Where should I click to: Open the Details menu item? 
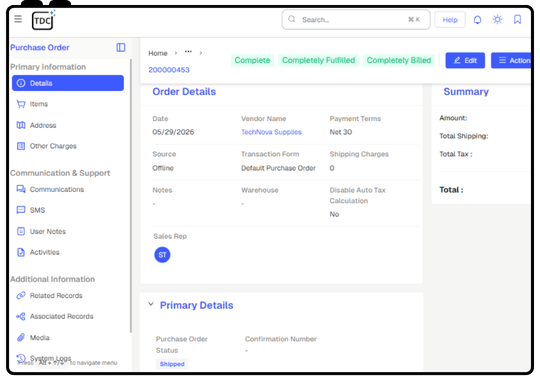pyautogui.click(x=68, y=83)
